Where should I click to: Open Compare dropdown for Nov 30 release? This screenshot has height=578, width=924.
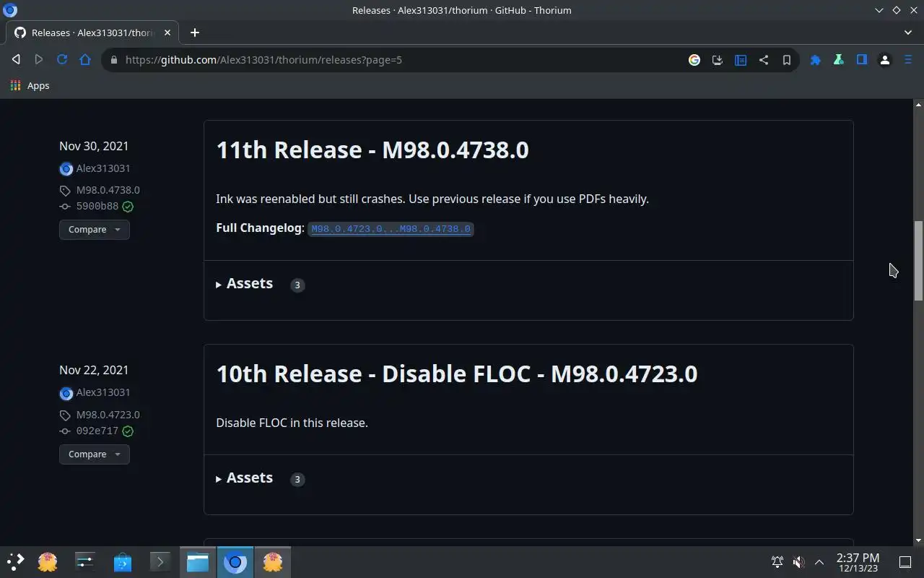point(95,230)
